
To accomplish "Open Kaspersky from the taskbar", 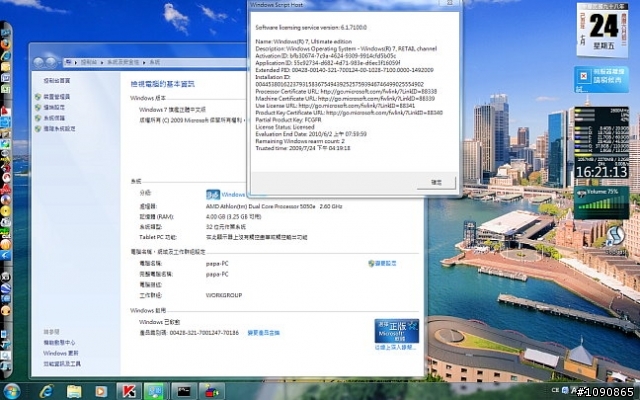I will 129,391.
